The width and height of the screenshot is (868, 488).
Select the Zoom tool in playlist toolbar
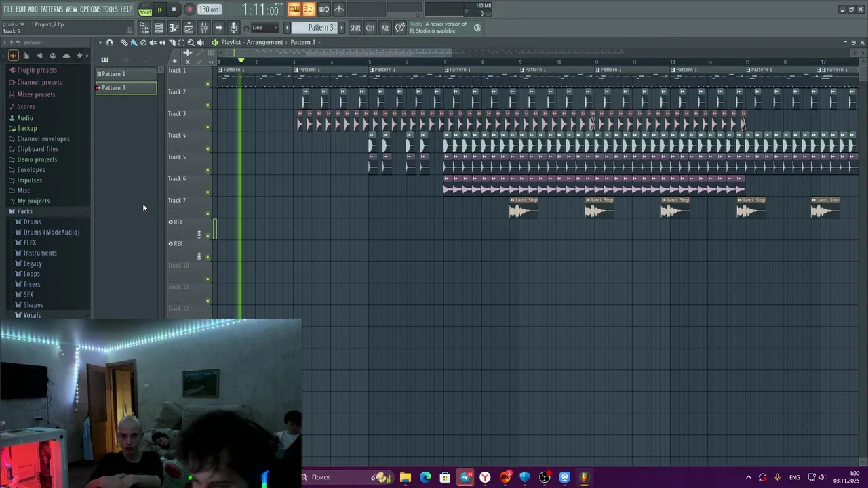191,42
